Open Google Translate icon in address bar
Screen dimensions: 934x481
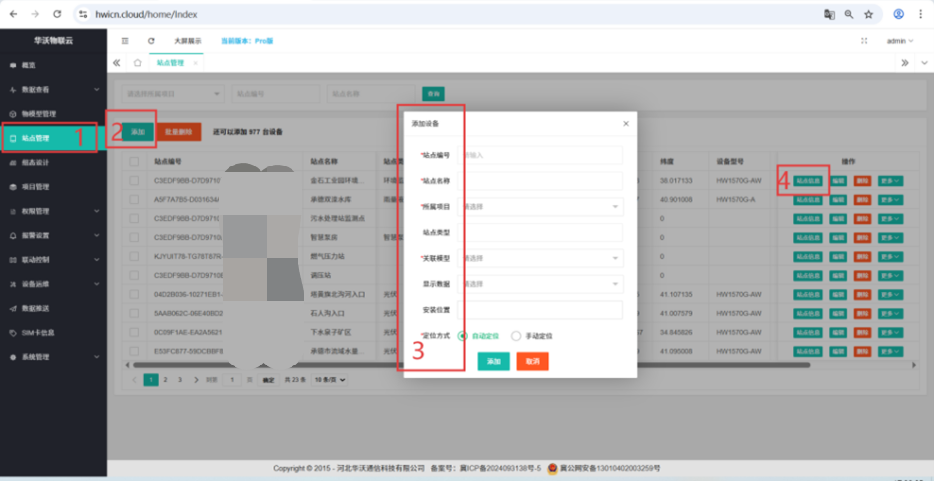point(829,15)
